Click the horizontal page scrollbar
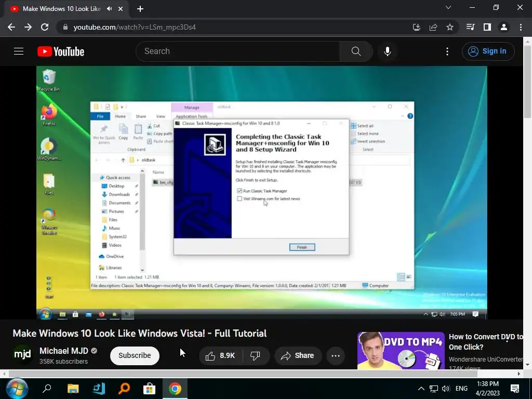This screenshot has height=399, width=532. point(243,374)
